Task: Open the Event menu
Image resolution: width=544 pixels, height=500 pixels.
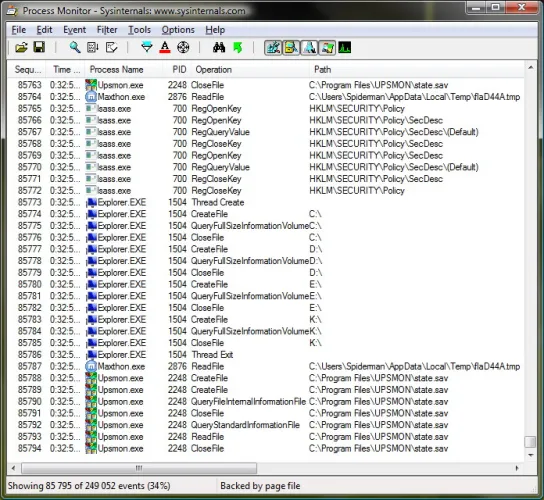Action: click(x=75, y=30)
